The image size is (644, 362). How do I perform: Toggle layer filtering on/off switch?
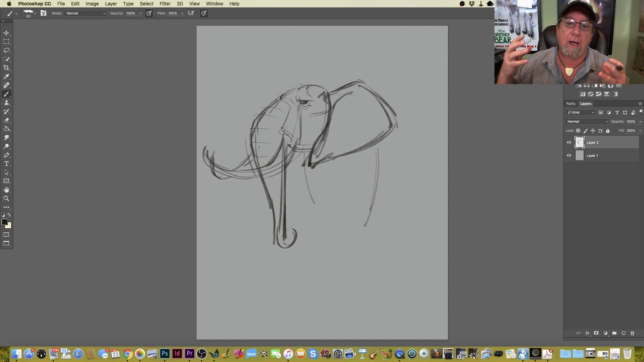[x=640, y=112]
